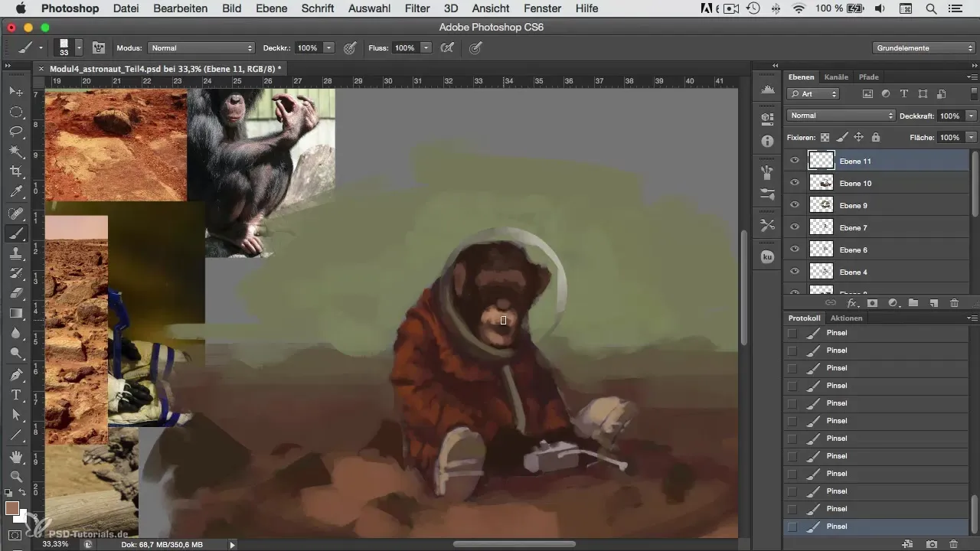Click the foreground color swatch
The width and height of the screenshot is (980, 551).
[x=12, y=508]
